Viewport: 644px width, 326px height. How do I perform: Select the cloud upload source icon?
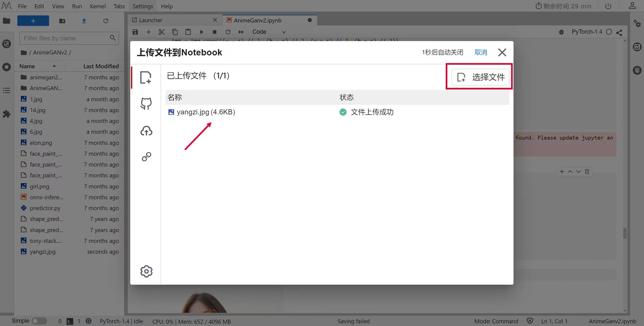[x=146, y=131]
